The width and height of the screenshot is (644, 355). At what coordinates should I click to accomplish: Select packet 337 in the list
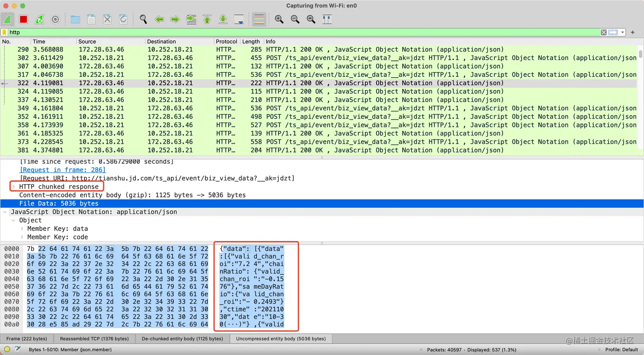click(319, 100)
